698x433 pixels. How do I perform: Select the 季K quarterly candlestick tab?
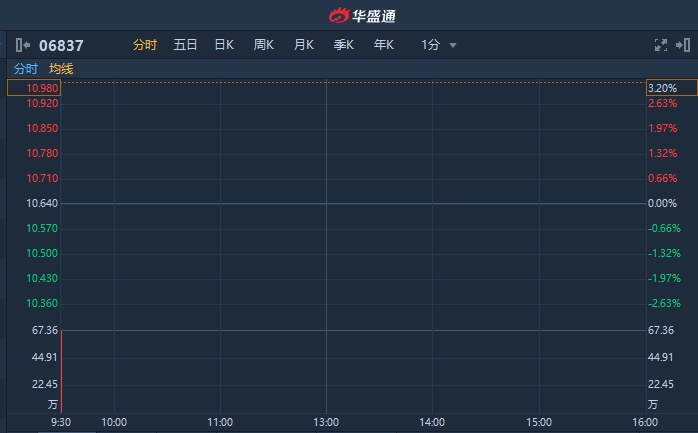pyautogui.click(x=344, y=45)
